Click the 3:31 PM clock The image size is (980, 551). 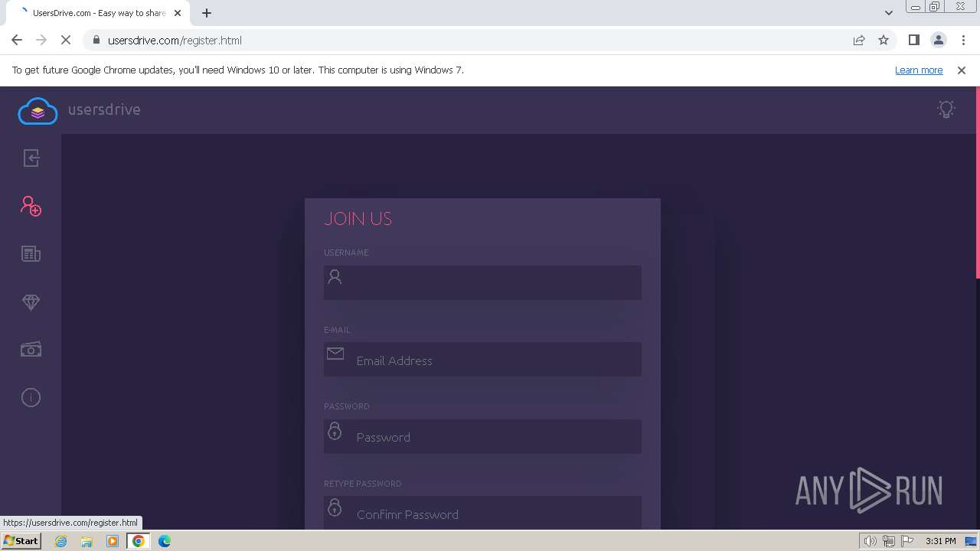tap(940, 541)
